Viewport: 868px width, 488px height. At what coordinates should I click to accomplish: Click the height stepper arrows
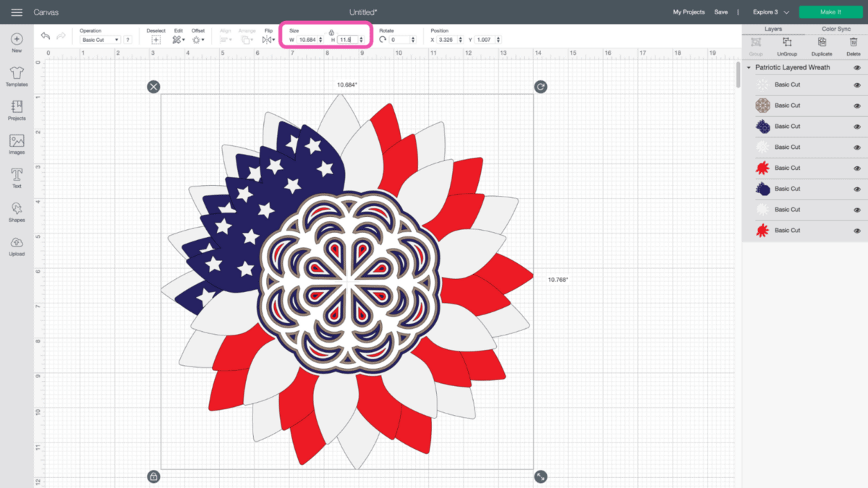pos(361,40)
